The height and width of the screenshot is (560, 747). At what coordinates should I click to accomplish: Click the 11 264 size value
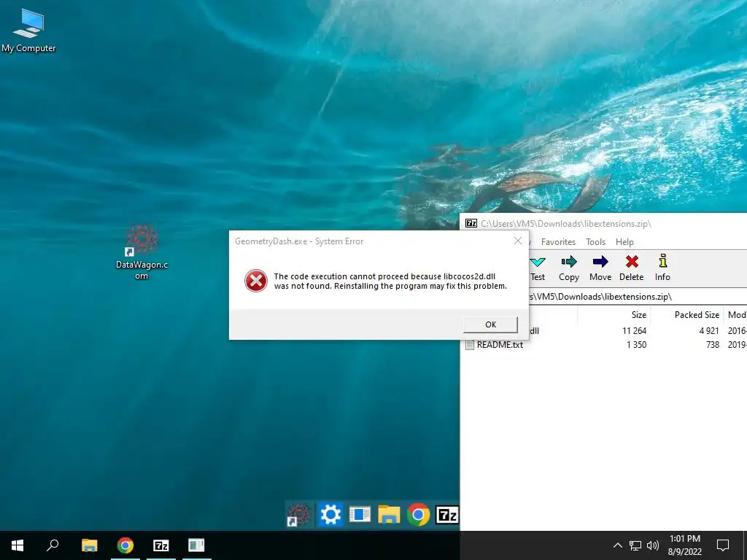click(634, 330)
